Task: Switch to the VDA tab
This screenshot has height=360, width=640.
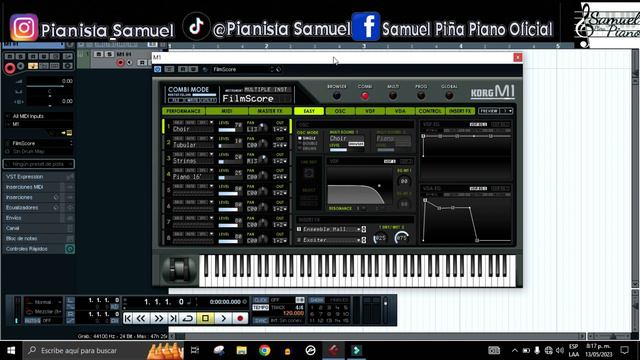Action: pyautogui.click(x=400, y=111)
